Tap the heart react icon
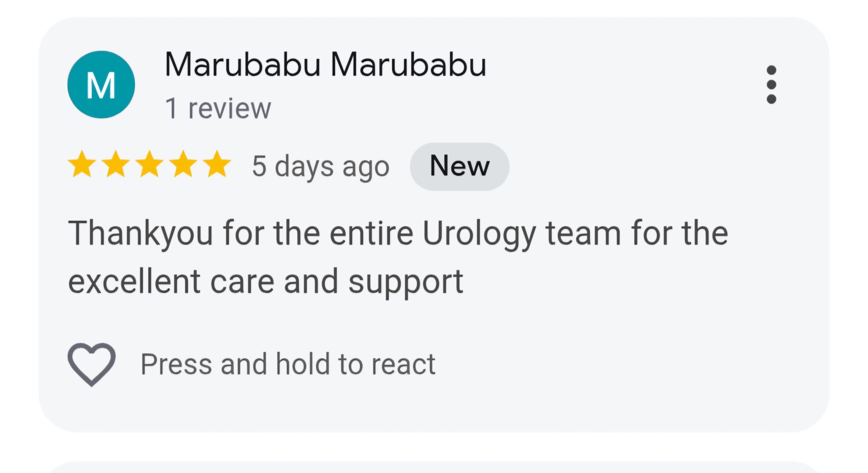This screenshot has width=868, height=473. [x=92, y=364]
